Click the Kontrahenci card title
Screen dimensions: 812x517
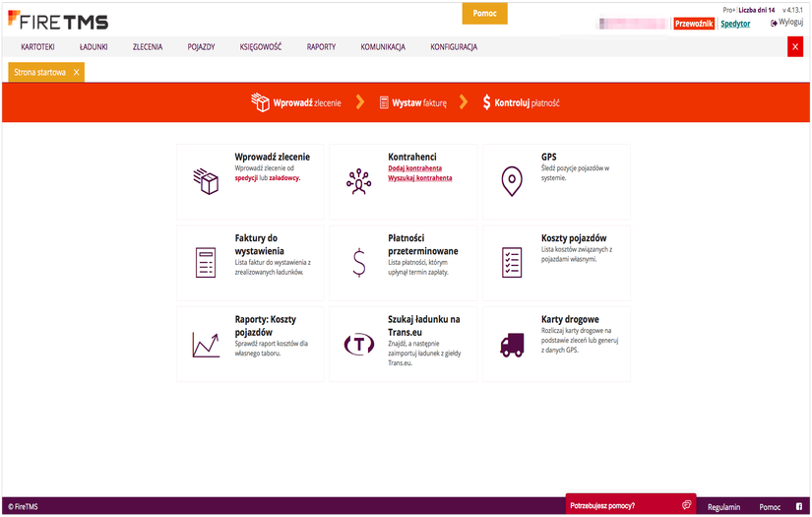[412, 157]
